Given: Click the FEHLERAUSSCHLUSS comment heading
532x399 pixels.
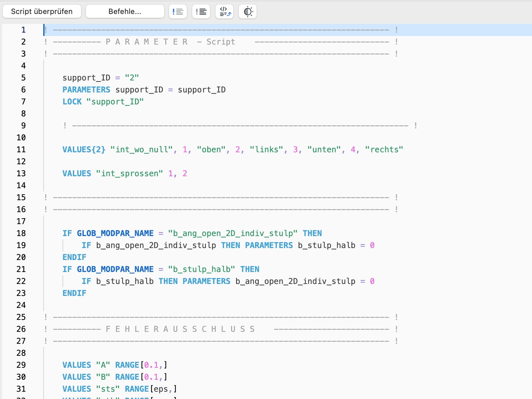Looking at the screenshot, I should point(180,329).
